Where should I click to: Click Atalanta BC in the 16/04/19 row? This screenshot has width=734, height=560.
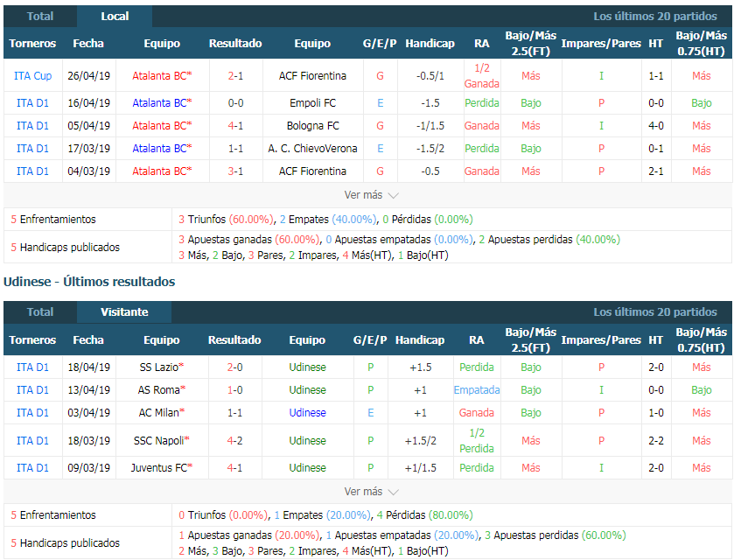(x=162, y=103)
